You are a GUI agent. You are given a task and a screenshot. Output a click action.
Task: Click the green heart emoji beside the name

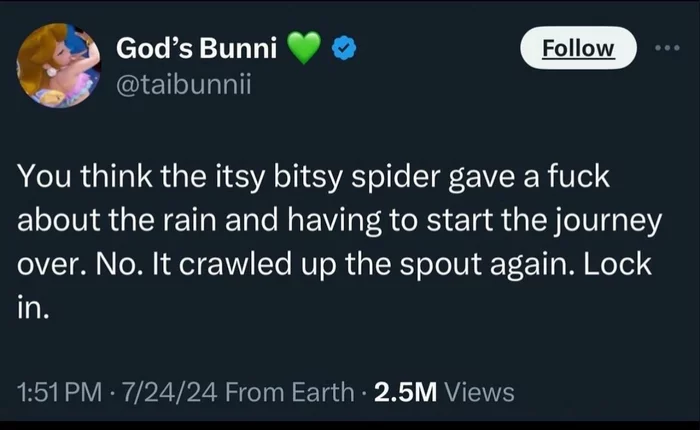point(304,48)
